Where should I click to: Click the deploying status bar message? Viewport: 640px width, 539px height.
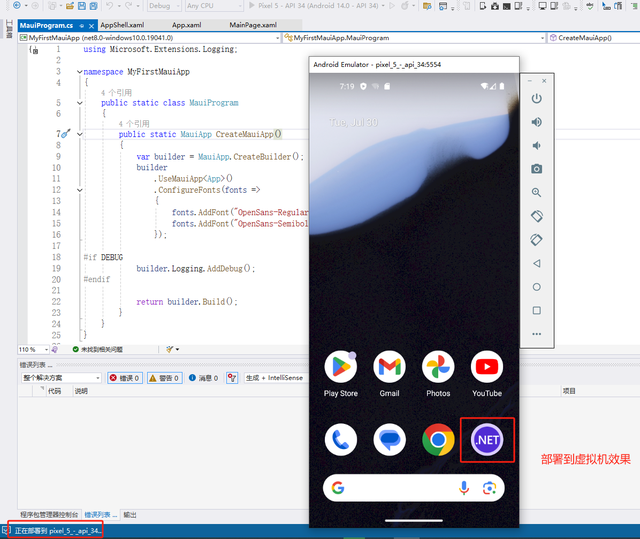(57, 531)
